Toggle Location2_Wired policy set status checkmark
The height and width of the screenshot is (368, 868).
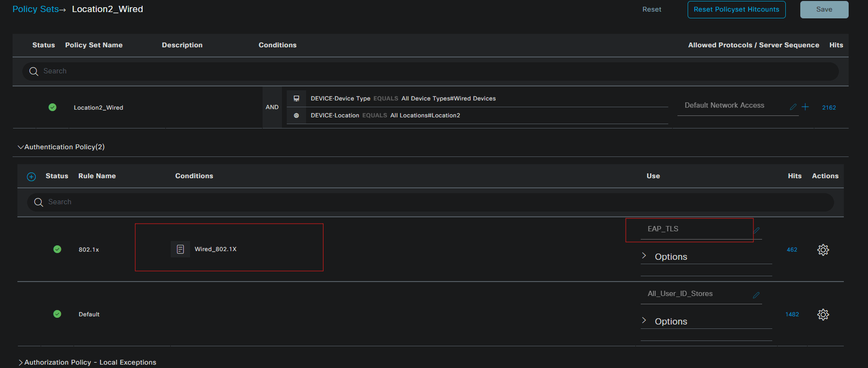point(53,107)
